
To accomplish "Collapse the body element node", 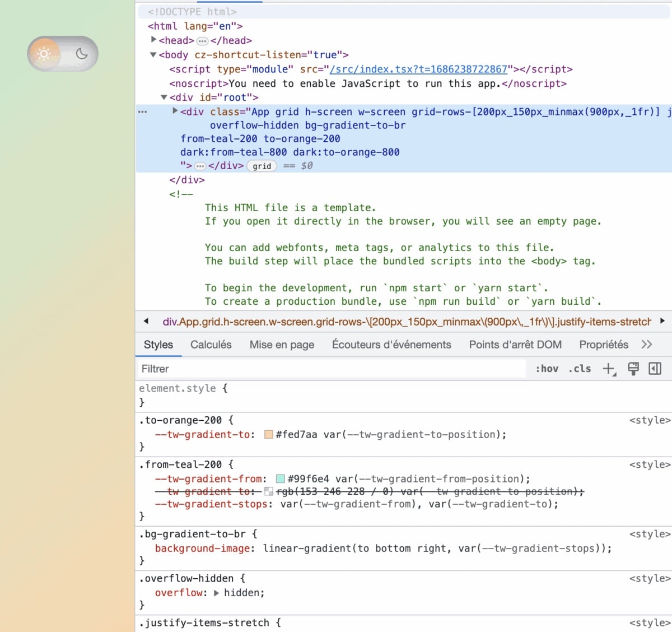I will click(153, 54).
